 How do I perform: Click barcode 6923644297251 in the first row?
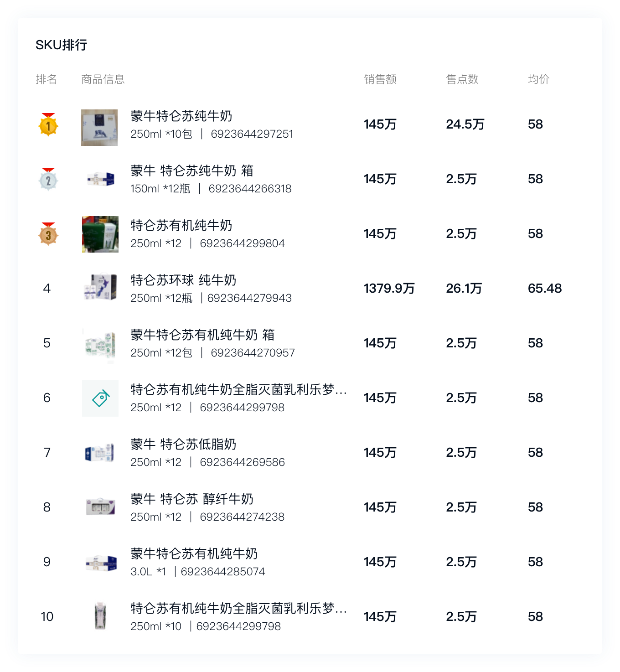[252, 134]
